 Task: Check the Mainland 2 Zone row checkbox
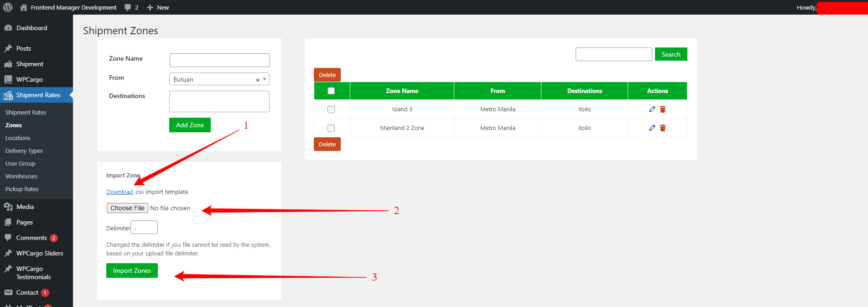pos(331,128)
